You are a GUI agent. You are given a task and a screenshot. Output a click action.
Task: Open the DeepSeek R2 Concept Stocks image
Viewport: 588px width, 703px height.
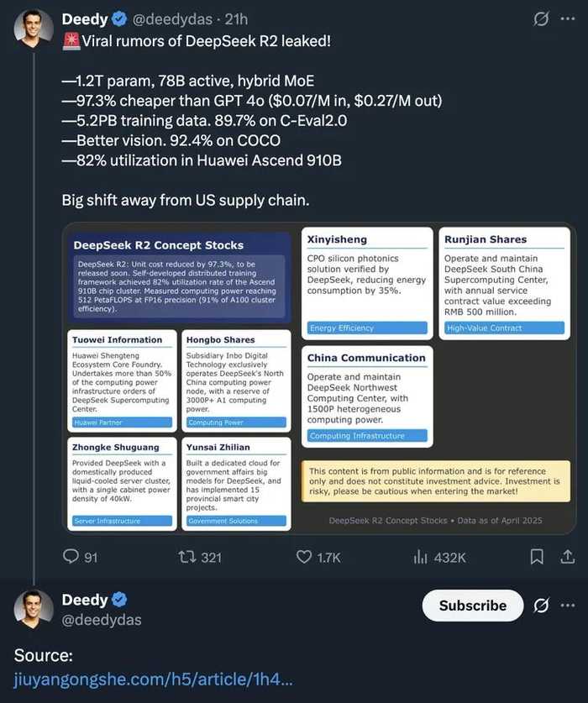coord(319,378)
